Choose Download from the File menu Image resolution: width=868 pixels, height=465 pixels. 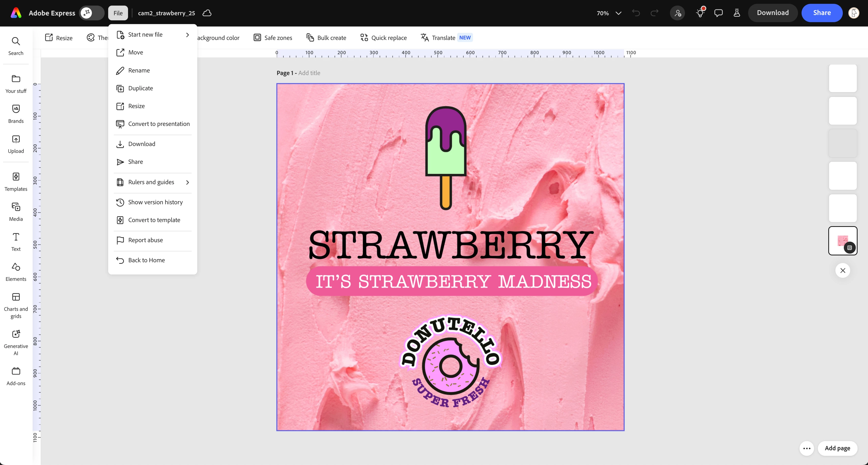[153, 144]
